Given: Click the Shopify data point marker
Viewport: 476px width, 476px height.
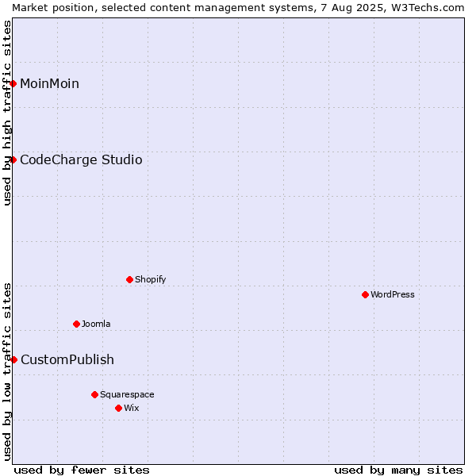Looking at the screenshot, I should point(129,279).
